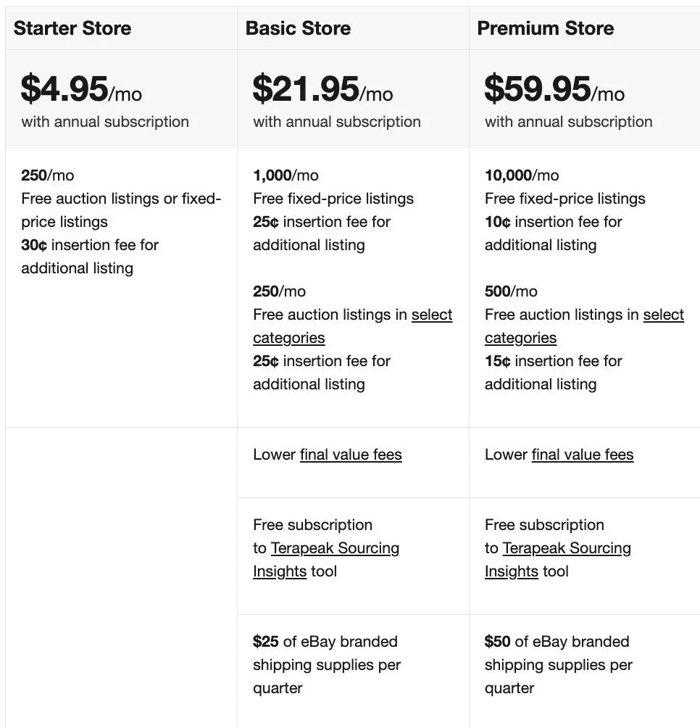Click the 10,000/mo fixed-price listings amount
This screenshot has height=728, width=700.
(522, 175)
